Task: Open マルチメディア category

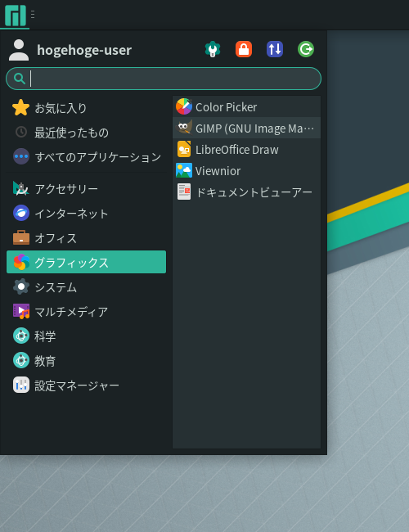Action: click(86, 312)
